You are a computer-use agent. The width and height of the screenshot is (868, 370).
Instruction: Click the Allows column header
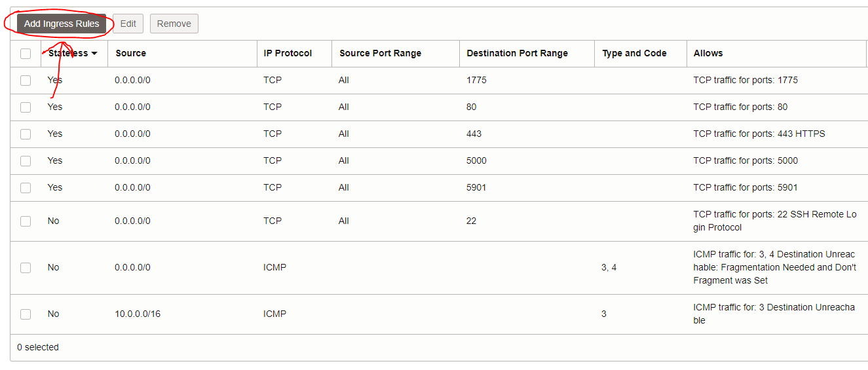(x=708, y=53)
